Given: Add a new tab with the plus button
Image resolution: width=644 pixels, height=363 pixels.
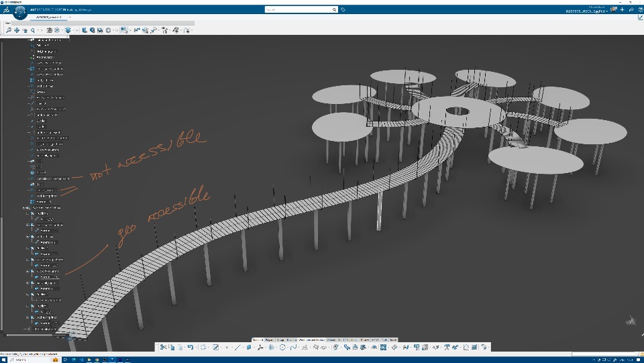Looking at the screenshot, I should click(70, 17).
